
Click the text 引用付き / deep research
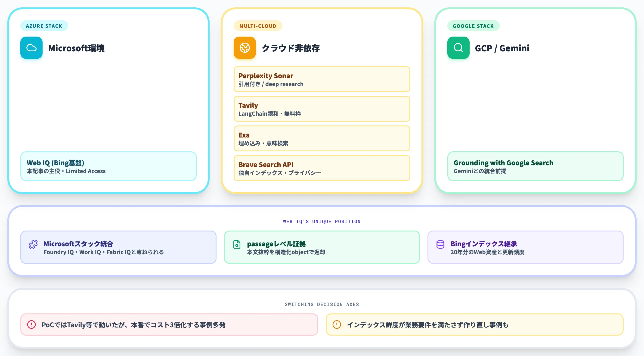(x=271, y=84)
